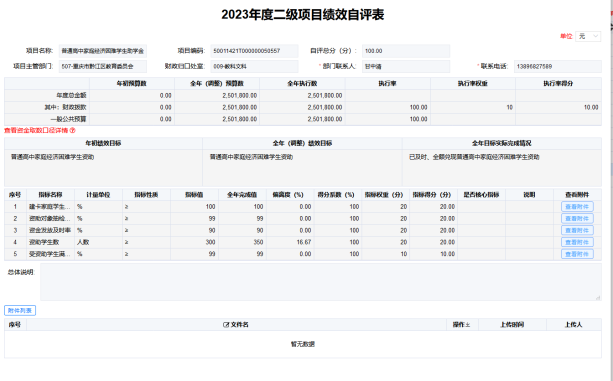
Task: Click the 自评总分 field showing 100.00
Action: coord(406,51)
